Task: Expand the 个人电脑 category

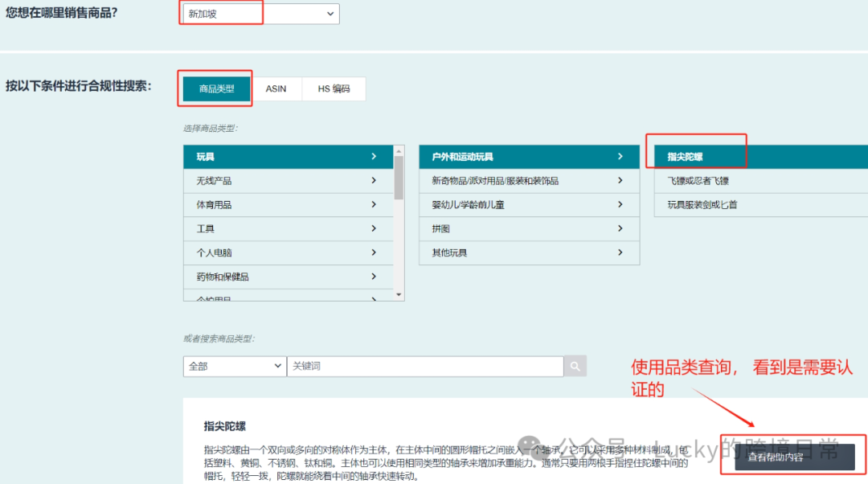Action: point(288,252)
